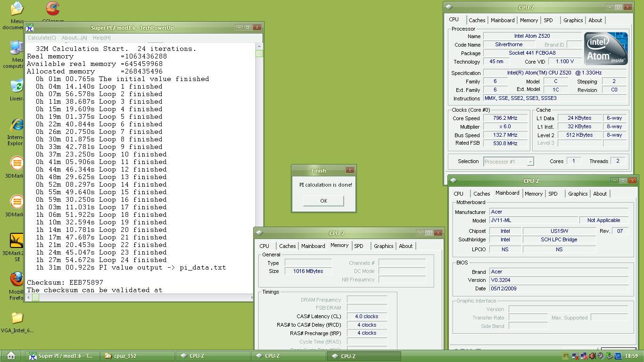This screenshot has width=644, height=362.
Task: Switch to the Mainboard tab in top CPU-Z window
Action: pyautogui.click(x=503, y=20)
